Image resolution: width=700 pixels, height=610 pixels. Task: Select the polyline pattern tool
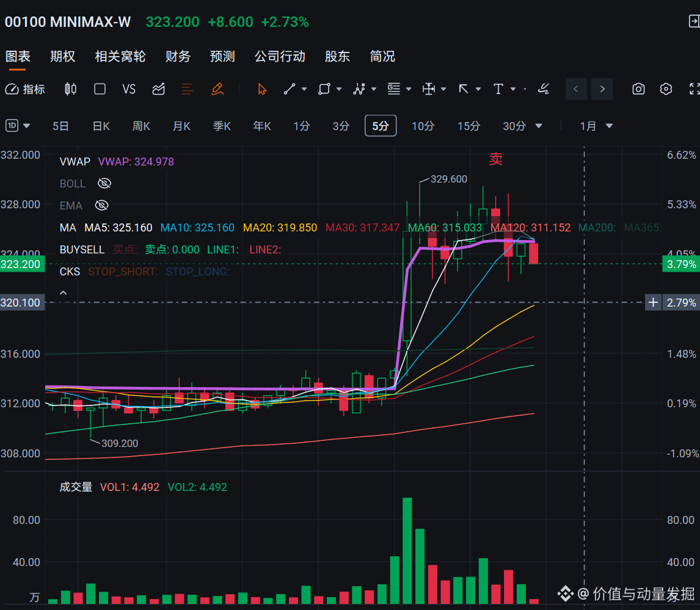pyautogui.click(x=359, y=89)
